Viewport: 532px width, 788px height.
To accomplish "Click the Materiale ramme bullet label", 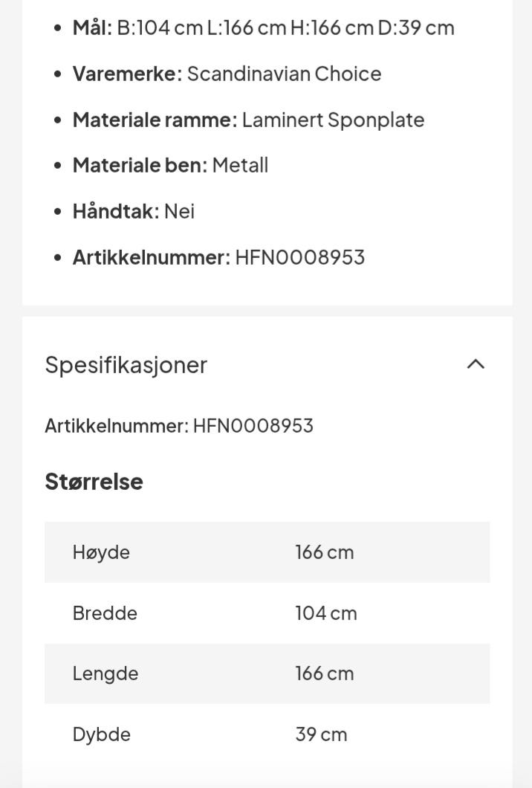I will click(x=155, y=120).
